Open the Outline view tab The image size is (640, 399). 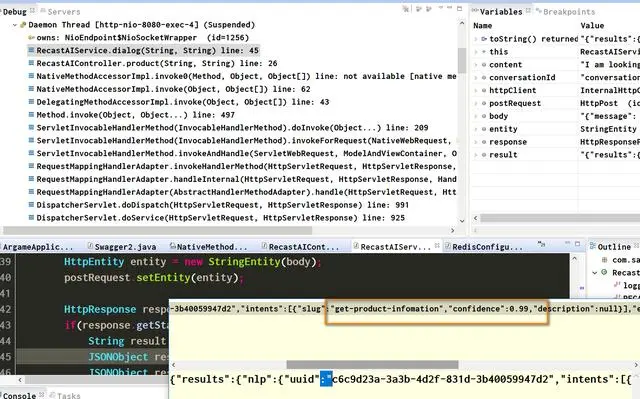pyautogui.click(x=614, y=247)
